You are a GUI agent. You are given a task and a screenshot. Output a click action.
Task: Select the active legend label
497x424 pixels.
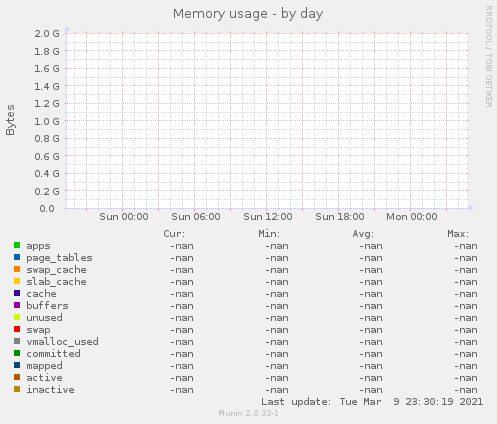(x=44, y=378)
